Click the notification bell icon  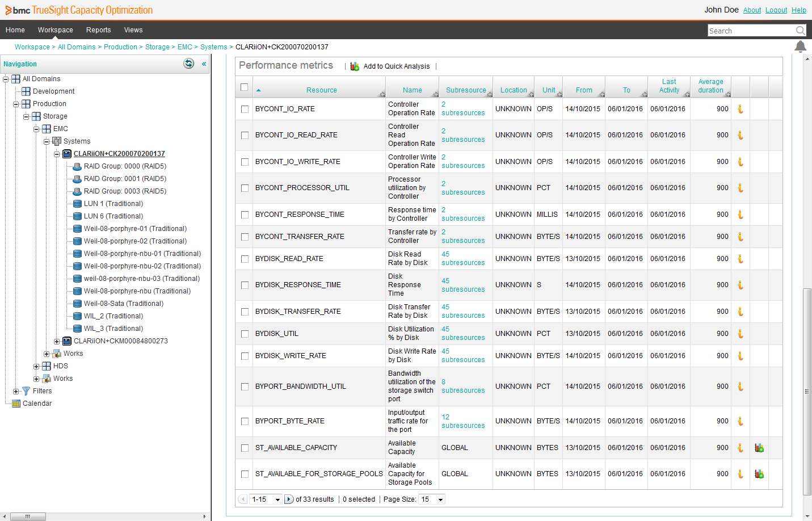pyautogui.click(x=800, y=47)
